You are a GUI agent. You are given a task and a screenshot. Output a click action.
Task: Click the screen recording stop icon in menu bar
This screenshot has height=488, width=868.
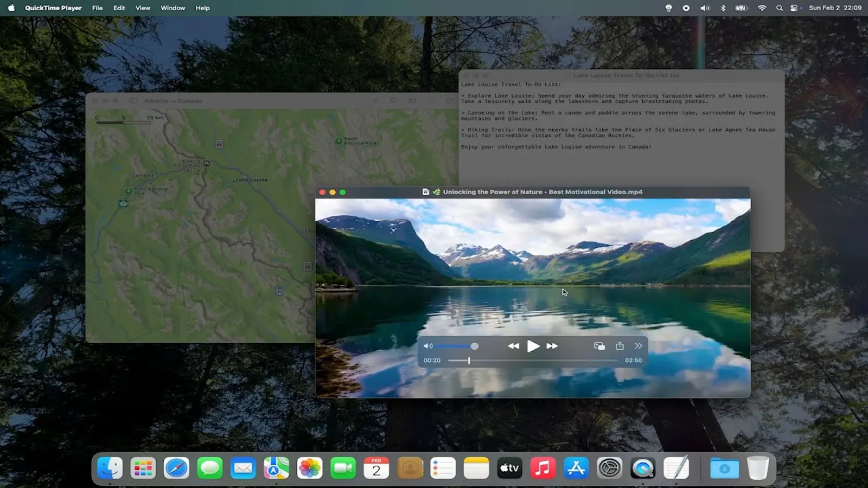[x=686, y=8]
